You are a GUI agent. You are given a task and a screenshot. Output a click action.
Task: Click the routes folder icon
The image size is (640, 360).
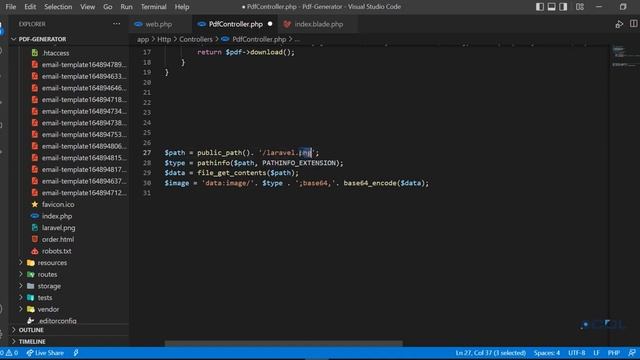pos(31,274)
